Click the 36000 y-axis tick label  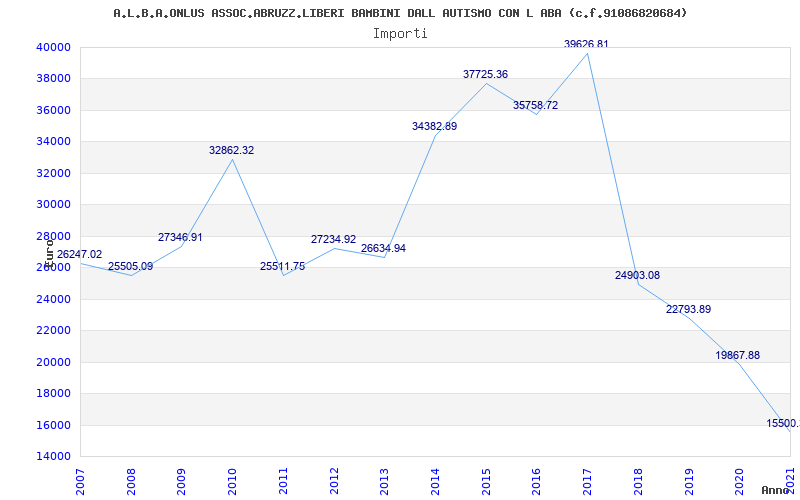53,110
